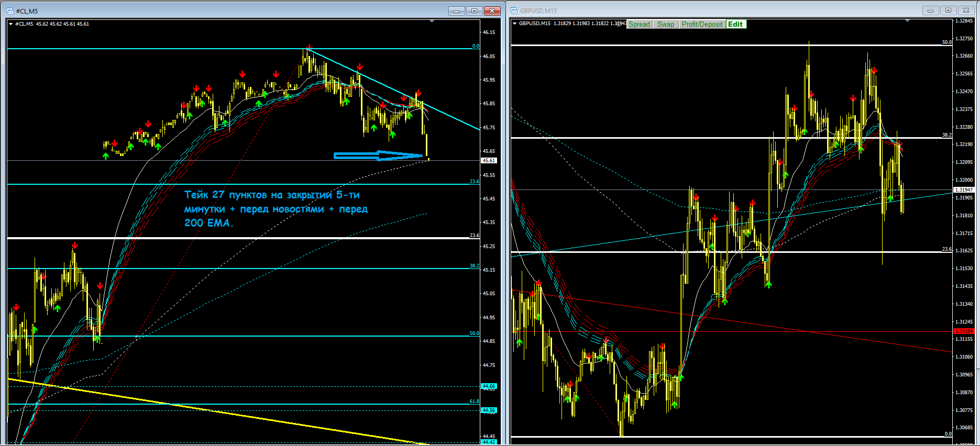The height and width of the screenshot is (446, 980).
Task: Open the Swap panel in the GBPUSD chart
Action: 666,25
